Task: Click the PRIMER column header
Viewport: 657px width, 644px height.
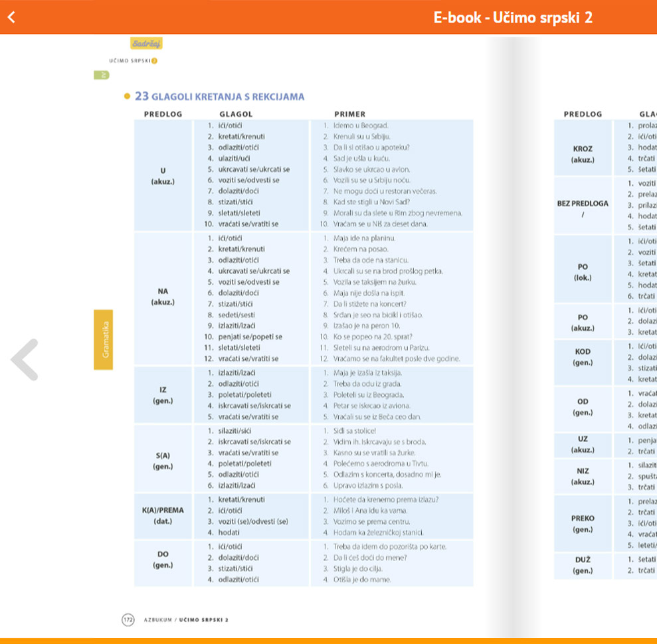Action: click(349, 114)
